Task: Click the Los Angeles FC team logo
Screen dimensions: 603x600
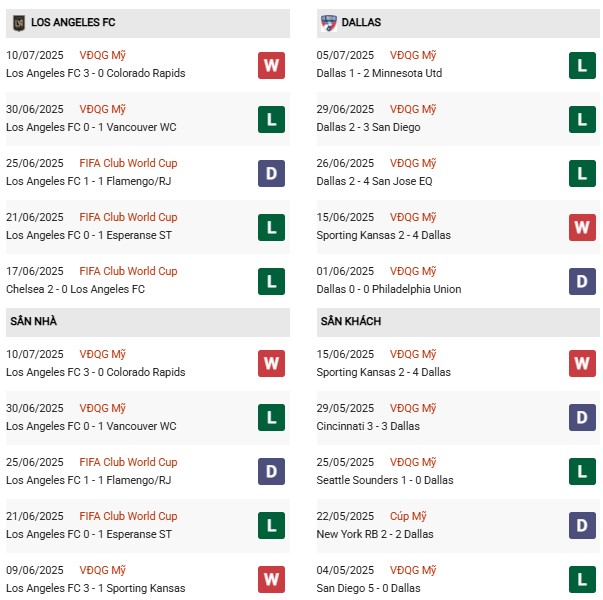Action: 18,22
